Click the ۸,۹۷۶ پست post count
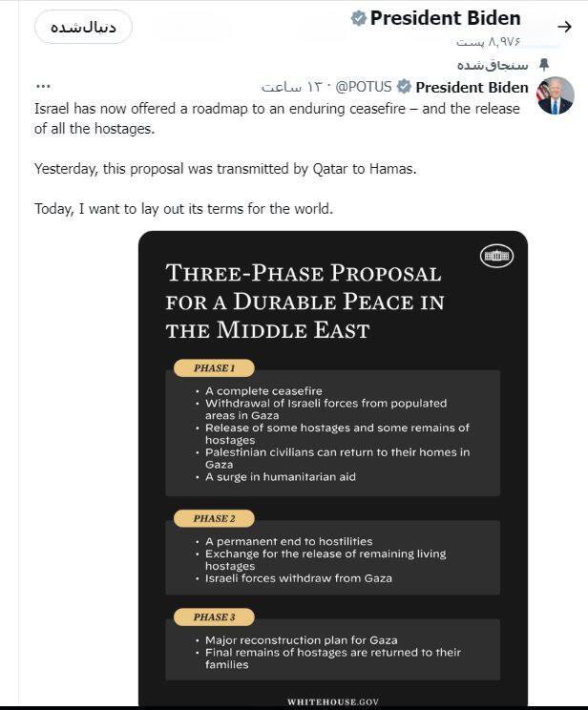Screen dimensions: 588x710 (492, 43)
